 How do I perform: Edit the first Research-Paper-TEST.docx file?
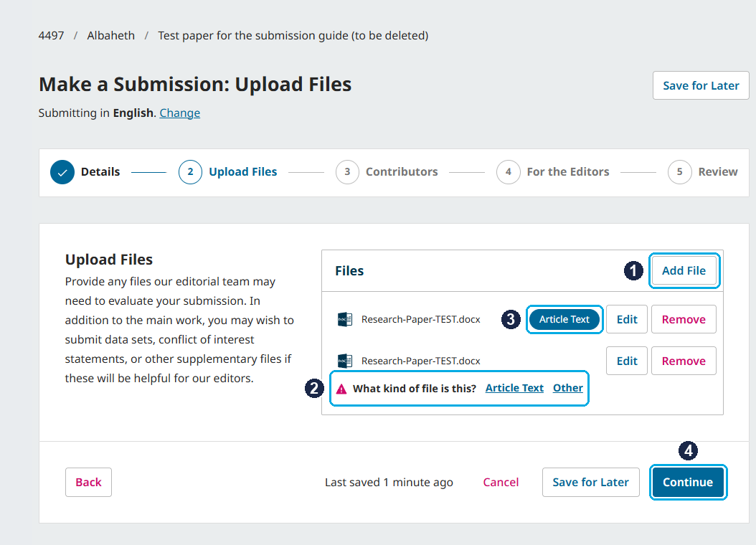pos(627,319)
